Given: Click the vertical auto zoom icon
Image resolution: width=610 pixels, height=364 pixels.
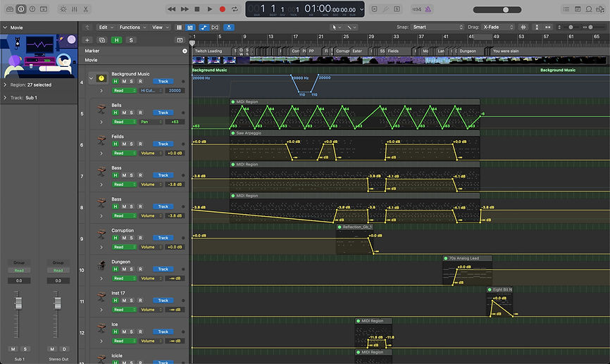Looking at the screenshot, I should [x=537, y=27].
